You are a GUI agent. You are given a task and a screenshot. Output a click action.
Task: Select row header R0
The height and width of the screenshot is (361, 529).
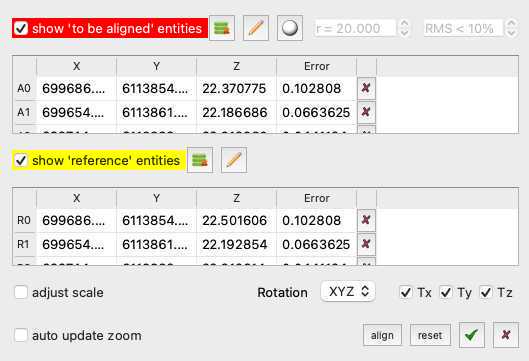click(24, 220)
